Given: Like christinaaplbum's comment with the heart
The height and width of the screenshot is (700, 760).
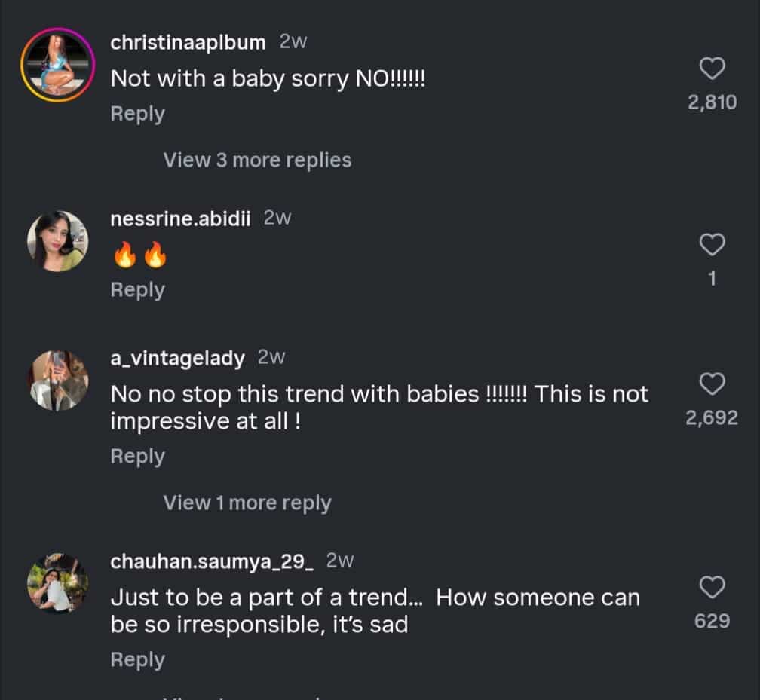Looking at the screenshot, I should click(x=712, y=69).
